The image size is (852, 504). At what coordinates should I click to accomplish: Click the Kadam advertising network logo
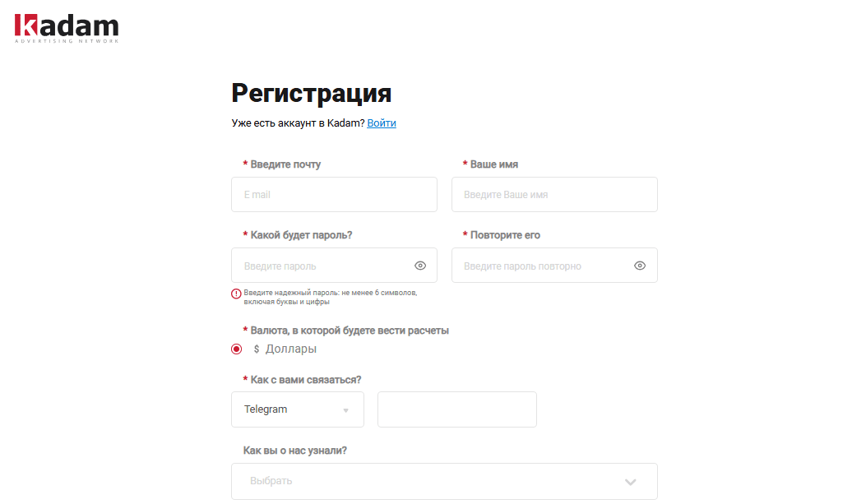pos(67,28)
